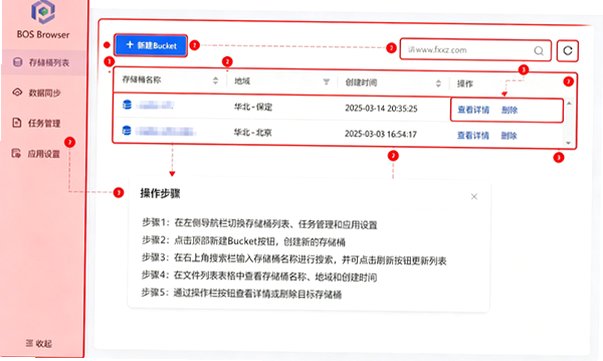Viewport: 603px width, 361px height.
Task: Click 查看详情 for the 华北-保定 bucket
Action: click(x=473, y=110)
